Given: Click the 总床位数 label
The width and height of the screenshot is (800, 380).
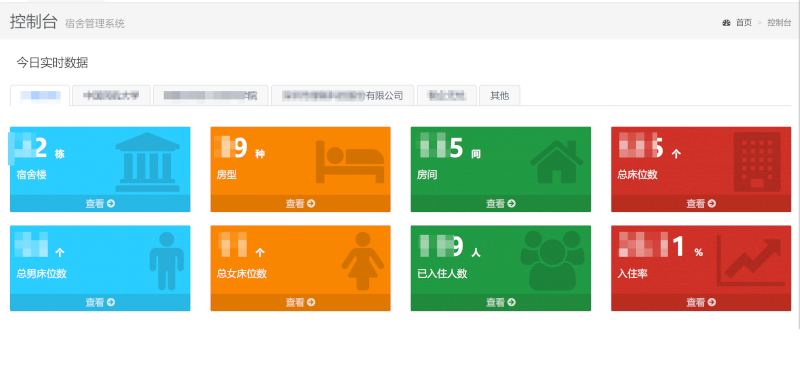Looking at the screenshot, I should (x=637, y=175).
